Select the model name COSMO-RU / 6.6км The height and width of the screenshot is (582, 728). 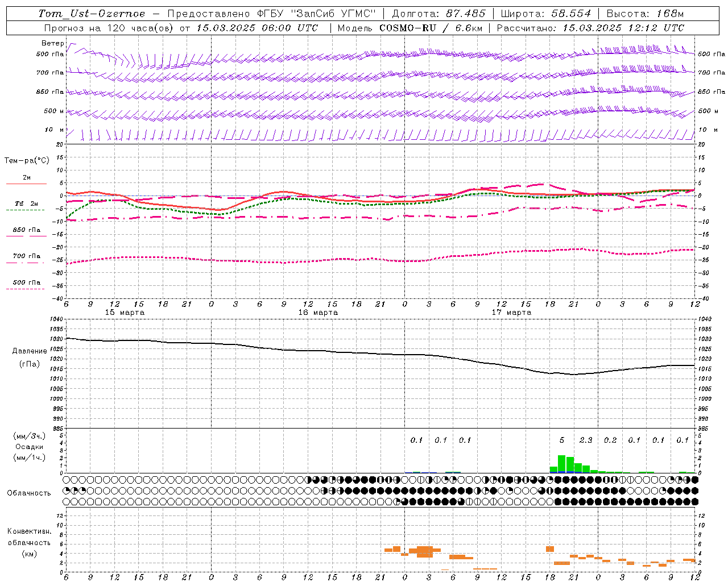click(x=430, y=28)
